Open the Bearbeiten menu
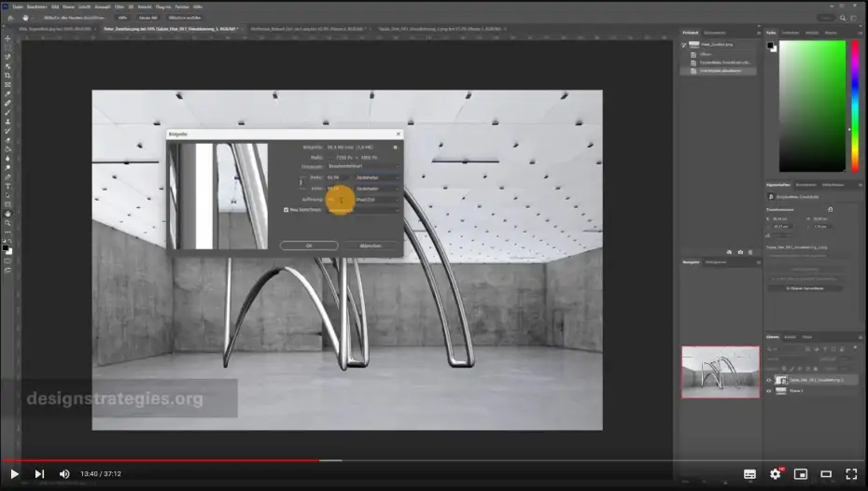868x491 pixels. (36, 7)
